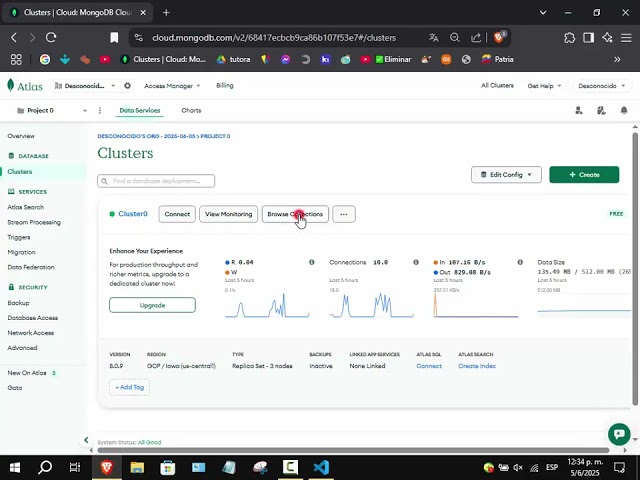Switch to the Charts tab
The height and width of the screenshot is (480, 640).
coord(191,111)
